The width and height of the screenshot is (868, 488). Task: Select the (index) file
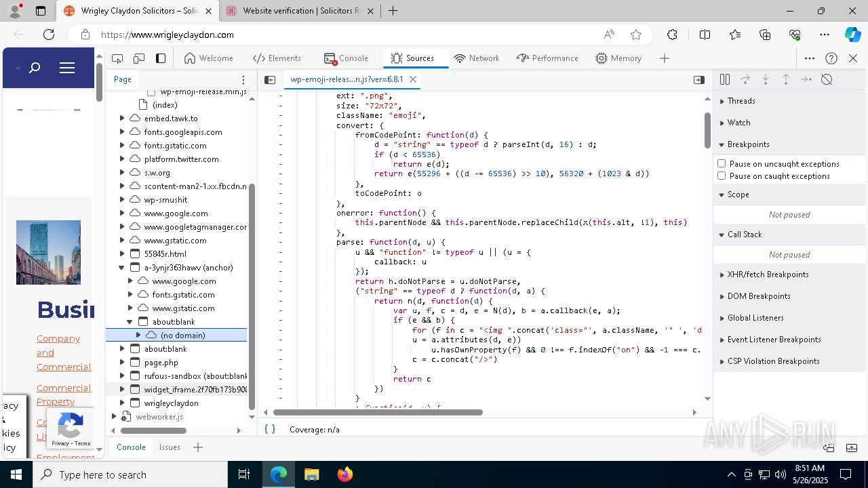pyautogui.click(x=165, y=105)
